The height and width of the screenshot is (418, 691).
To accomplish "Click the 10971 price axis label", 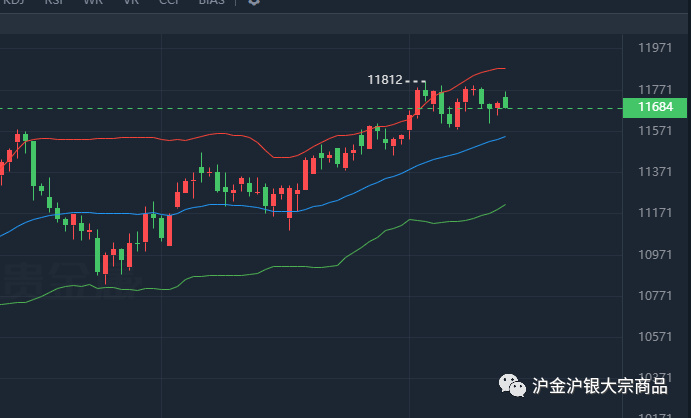I will [655, 255].
